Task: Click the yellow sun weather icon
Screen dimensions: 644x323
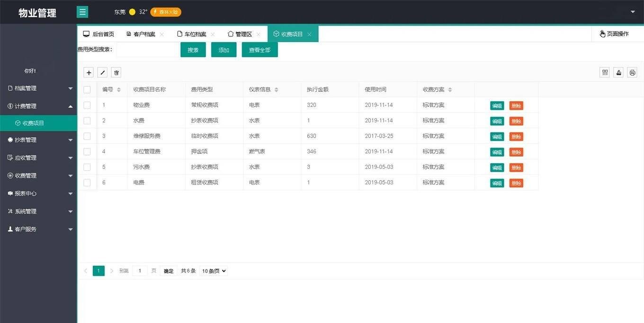Action: [132, 12]
